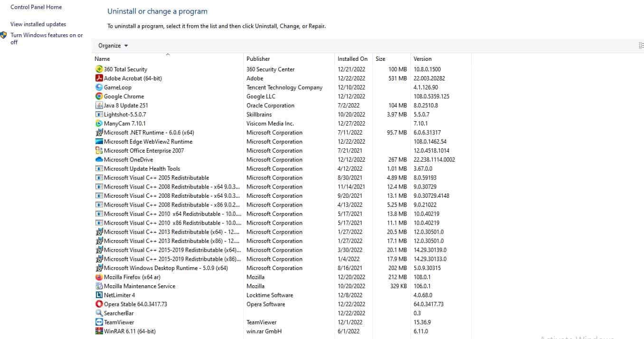The height and width of the screenshot is (339, 644).
Task: Sort programs by Size column header
Action: pyautogui.click(x=380, y=59)
